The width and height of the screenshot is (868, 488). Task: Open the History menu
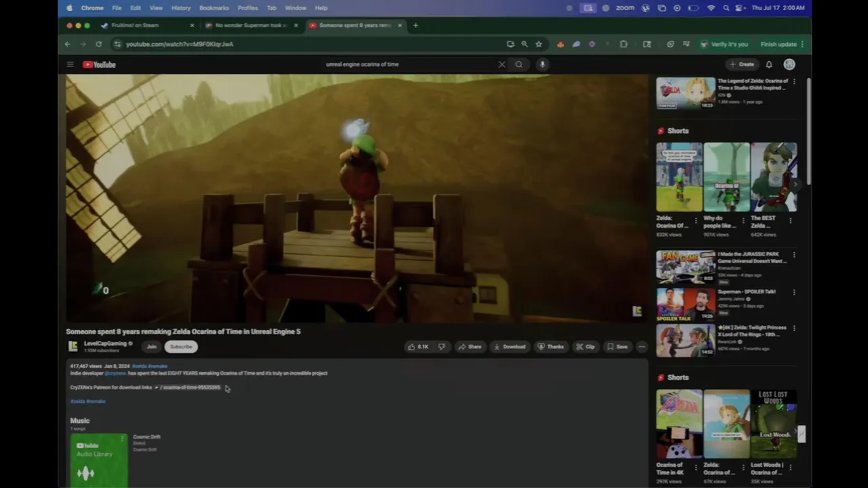[x=181, y=8]
